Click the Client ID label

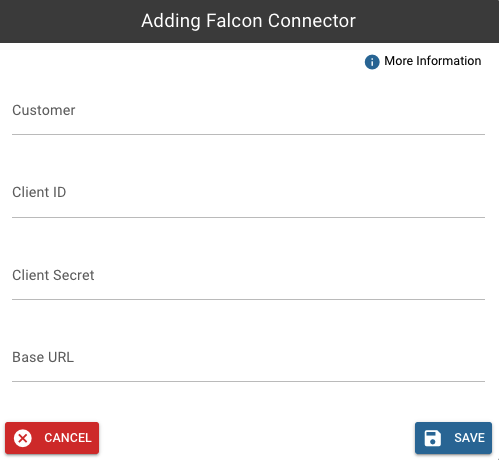(x=39, y=192)
